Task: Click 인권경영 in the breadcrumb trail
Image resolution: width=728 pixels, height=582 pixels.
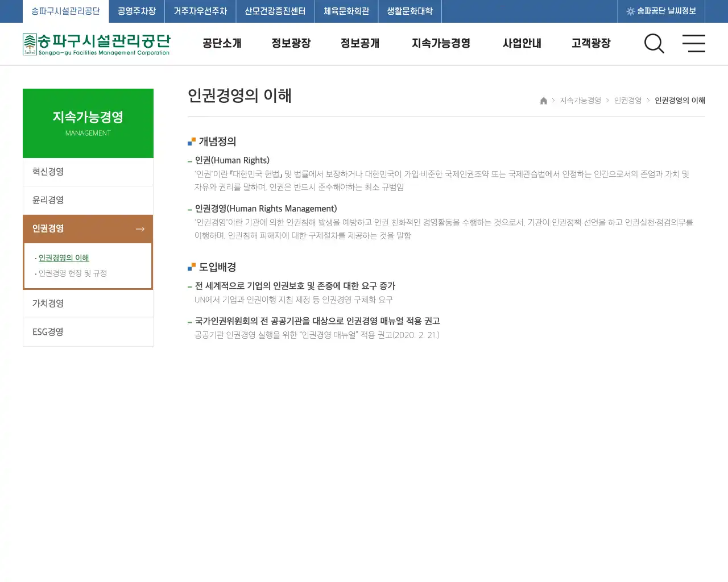Action: 627,101
